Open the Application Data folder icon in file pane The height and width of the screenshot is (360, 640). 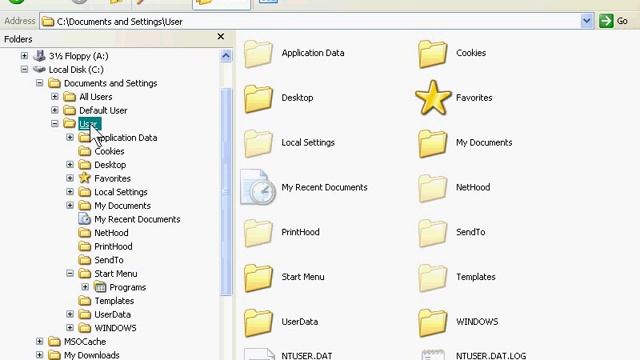(258, 53)
